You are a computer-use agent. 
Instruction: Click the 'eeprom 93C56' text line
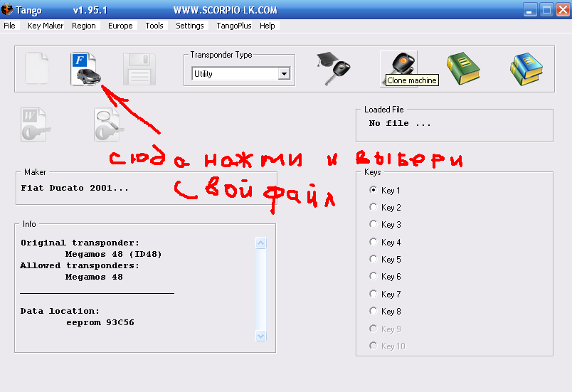click(100, 322)
